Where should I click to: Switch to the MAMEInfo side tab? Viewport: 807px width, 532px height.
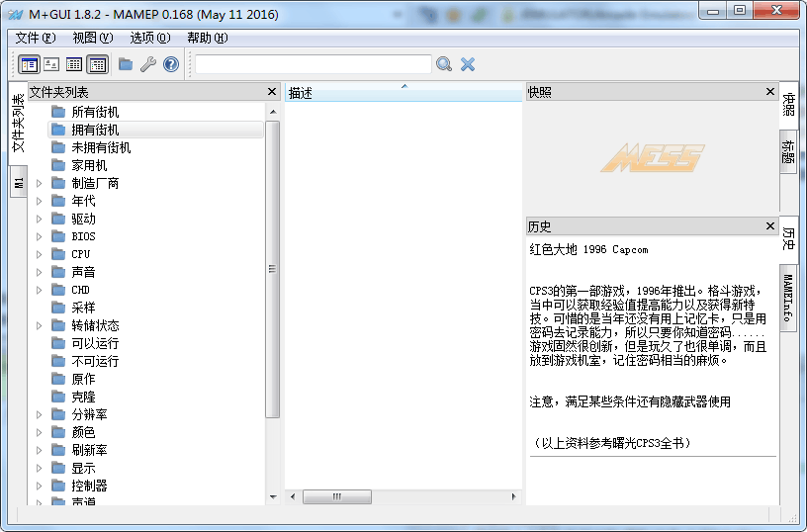coord(788,298)
